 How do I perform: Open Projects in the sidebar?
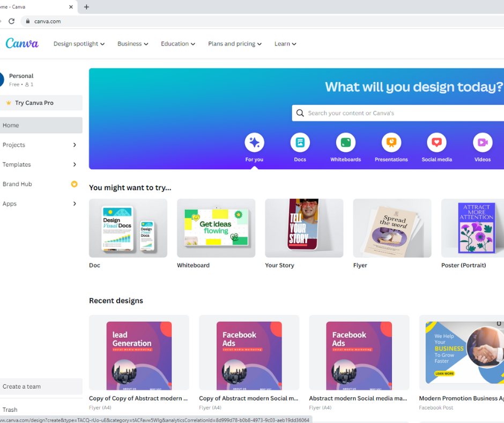(x=14, y=145)
